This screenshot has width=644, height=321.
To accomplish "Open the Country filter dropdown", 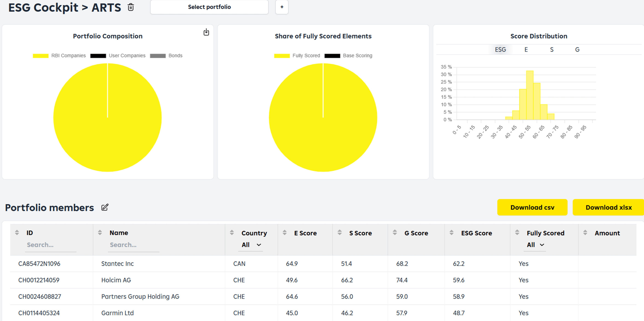I will (x=251, y=245).
